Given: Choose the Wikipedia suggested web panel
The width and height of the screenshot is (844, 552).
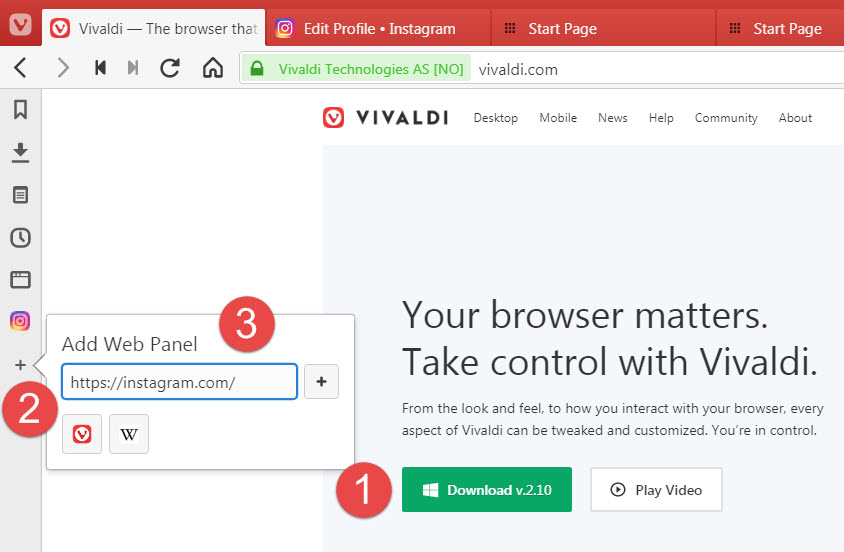Looking at the screenshot, I should 129,434.
